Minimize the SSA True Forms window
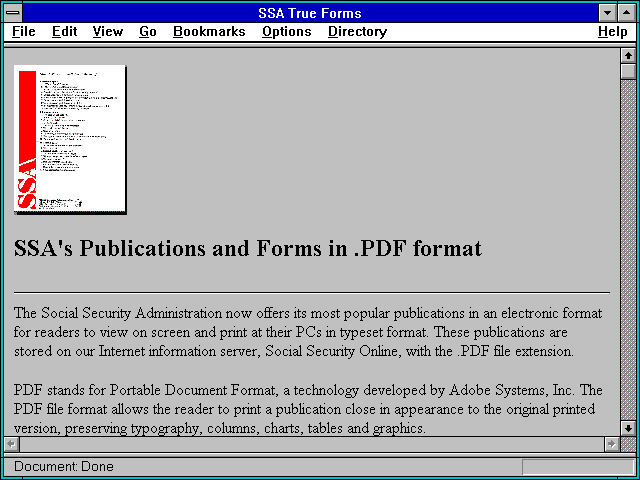 pyautogui.click(x=607, y=13)
